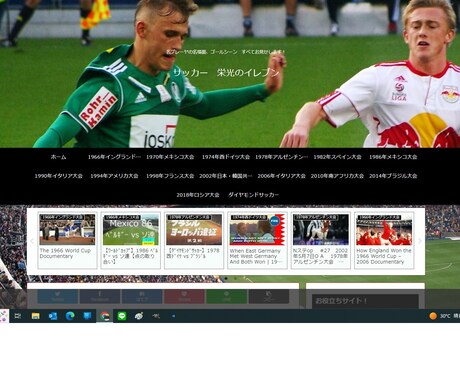Click the gray copy-link share button
The width and height of the screenshot is (460, 380).
click(x=269, y=296)
